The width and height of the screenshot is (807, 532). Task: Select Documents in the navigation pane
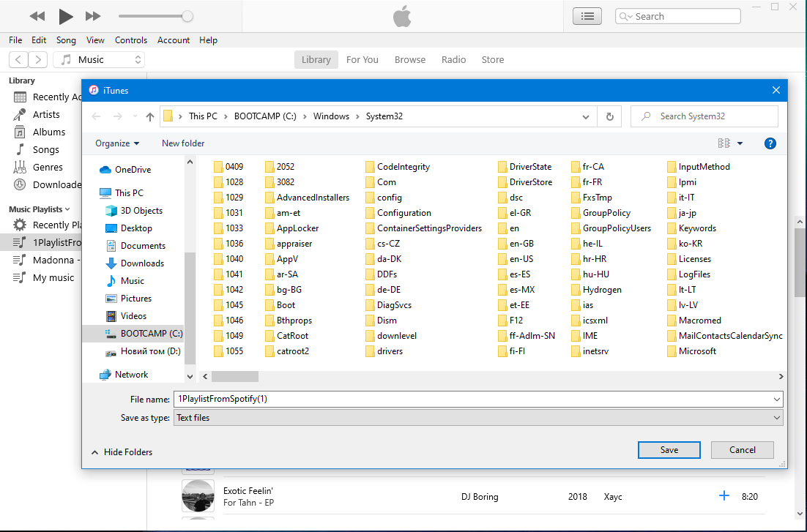coord(136,245)
